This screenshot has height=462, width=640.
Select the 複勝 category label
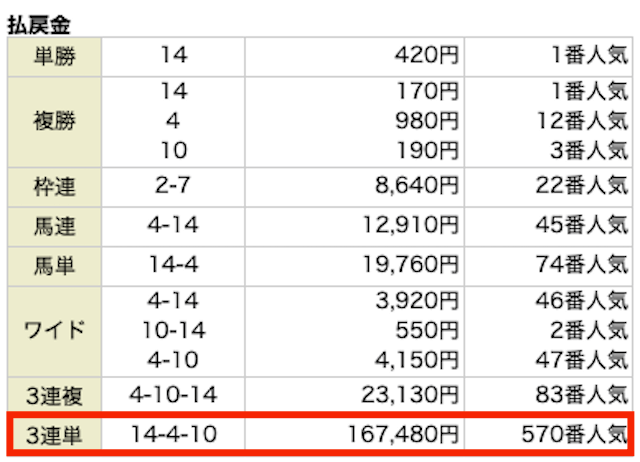pyautogui.click(x=54, y=122)
